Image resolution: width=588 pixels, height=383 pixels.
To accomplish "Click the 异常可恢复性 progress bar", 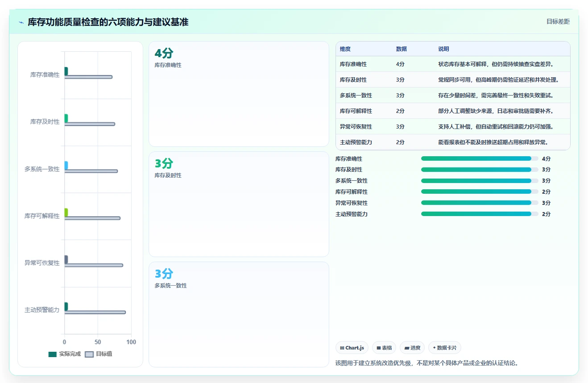I will [480, 203].
